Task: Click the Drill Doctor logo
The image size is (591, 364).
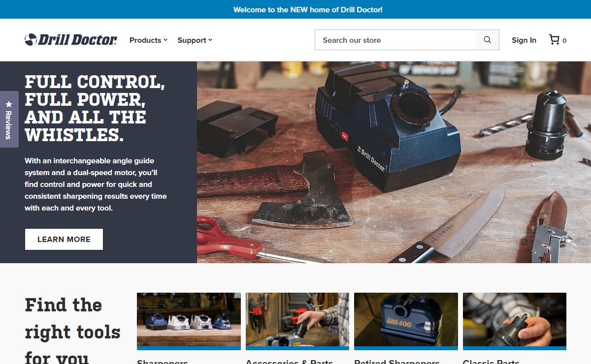Action: point(71,40)
